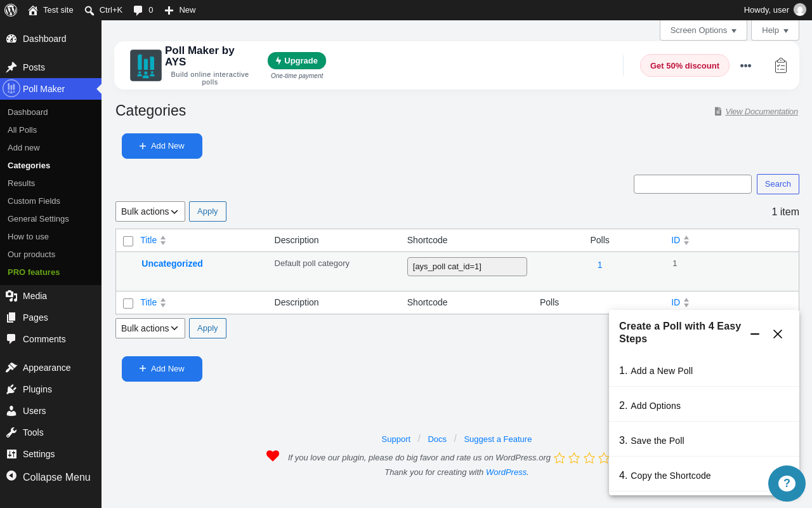Close the Create a Poll steps panel
The width and height of the screenshot is (812, 508).
click(778, 334)
